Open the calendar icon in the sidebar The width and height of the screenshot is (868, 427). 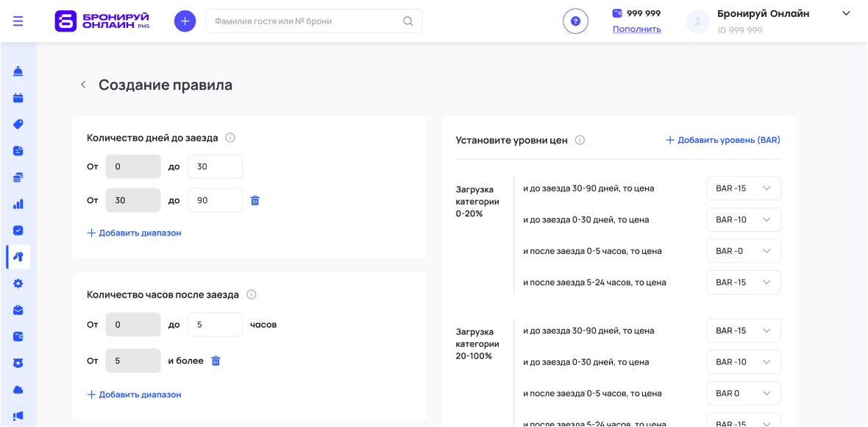(18, 98)
